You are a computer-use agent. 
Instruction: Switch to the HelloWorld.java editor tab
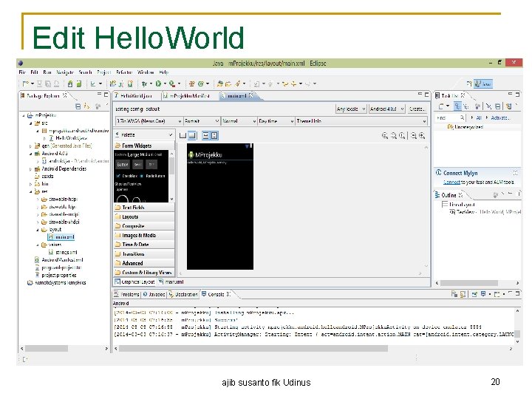(133, 96)
